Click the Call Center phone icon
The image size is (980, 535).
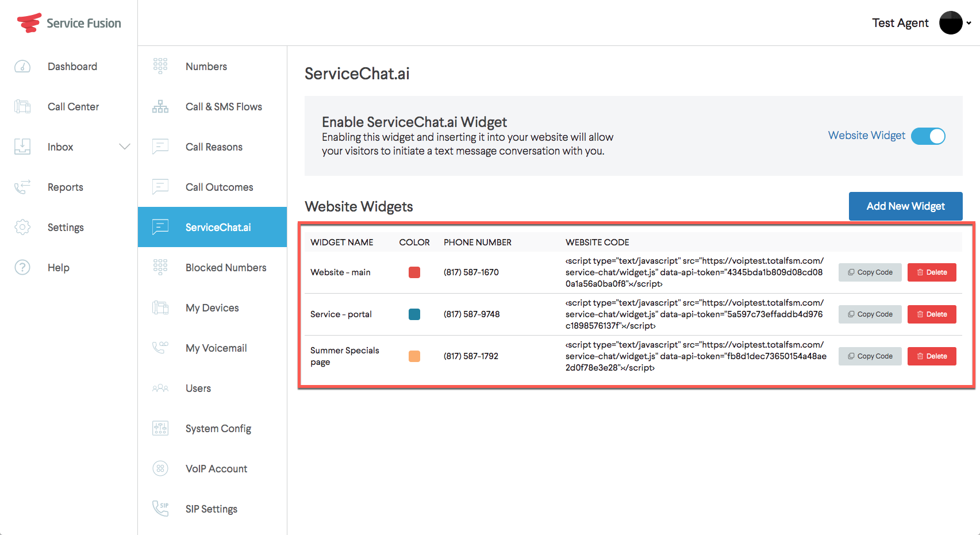click(22, 107)
